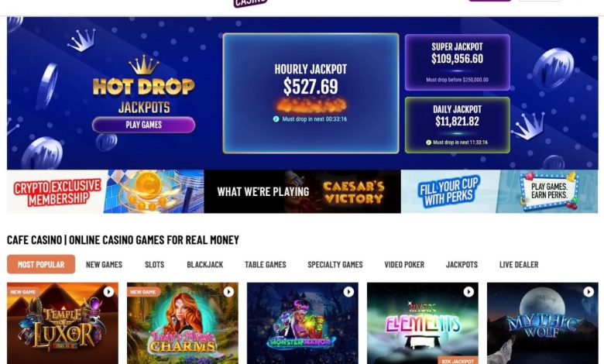Click the Hourly Jackpot clock icon
The height and width of the screenshot is (364, 604).
click(276, 119)
